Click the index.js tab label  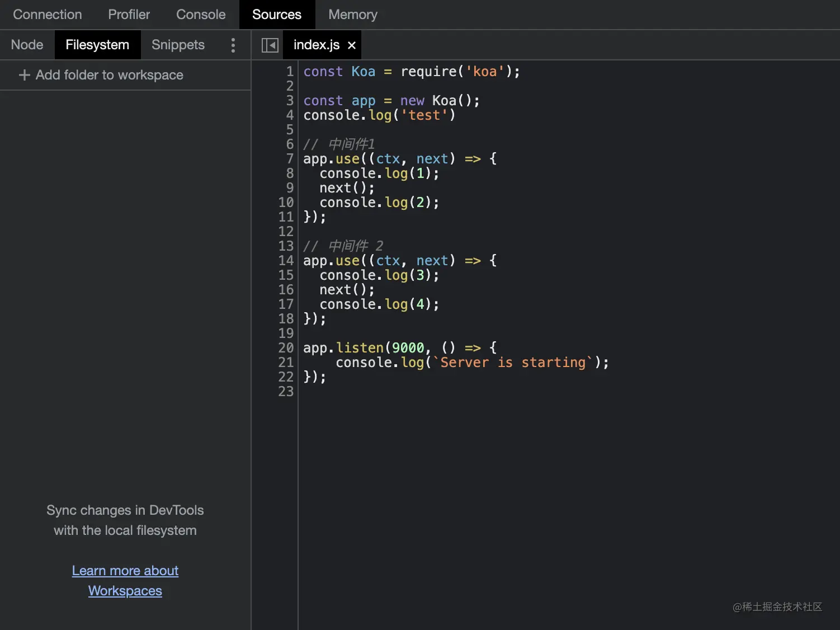316,45
